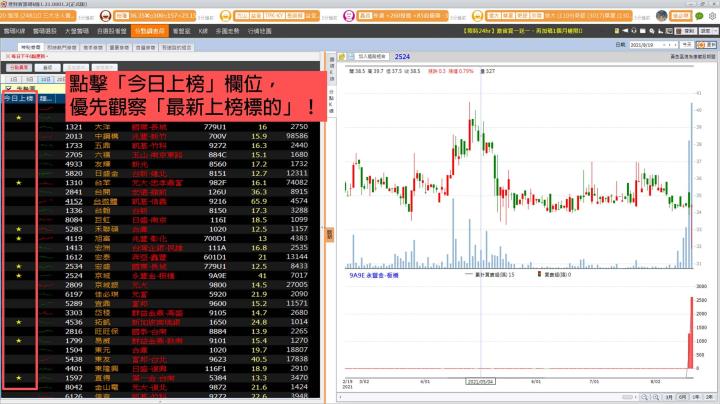Click the star in stock 2524 京城 row

point(19,275)
